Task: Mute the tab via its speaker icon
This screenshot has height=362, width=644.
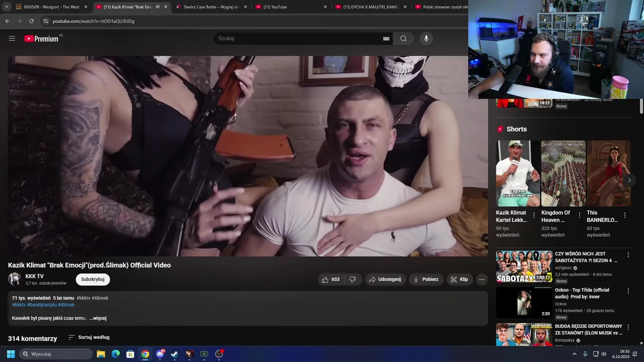Action: 157,7
